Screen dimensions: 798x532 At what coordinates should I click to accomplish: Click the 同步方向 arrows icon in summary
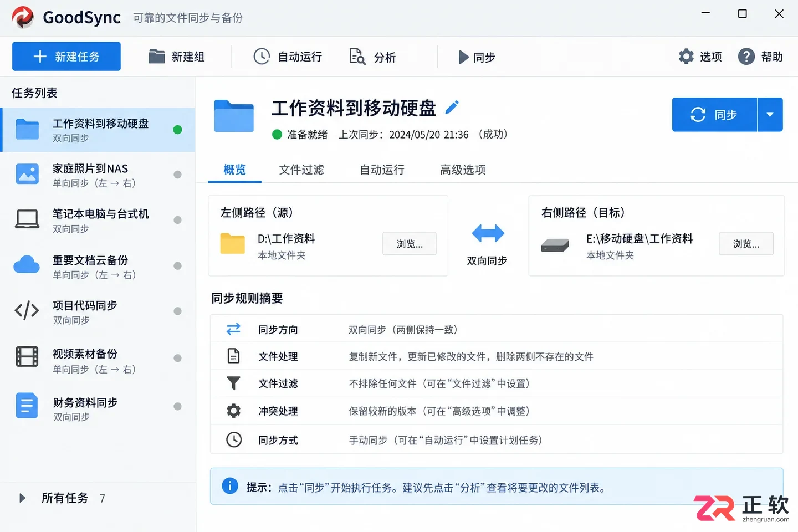[234, 329]
